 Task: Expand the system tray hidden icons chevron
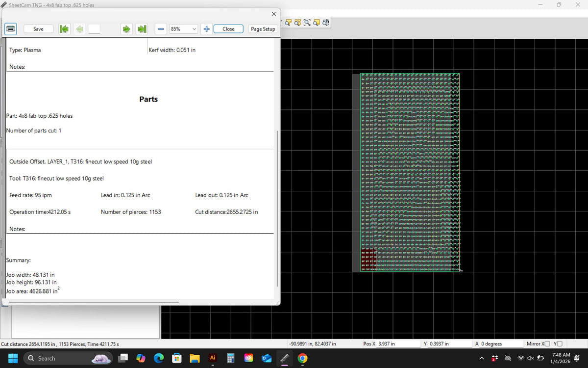coord(481,358)
